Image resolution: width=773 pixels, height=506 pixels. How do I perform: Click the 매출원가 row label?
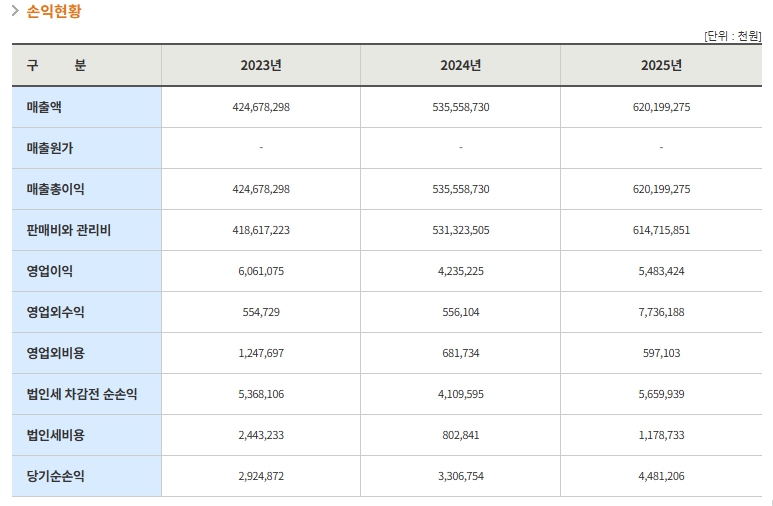click(50, 148)
